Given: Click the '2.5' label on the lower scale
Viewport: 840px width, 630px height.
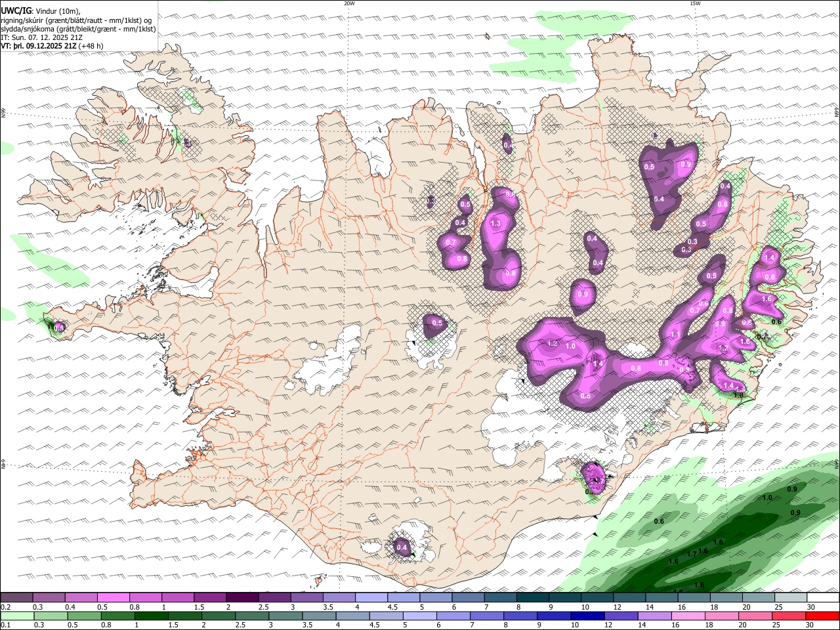Looking at the screenshot, I should 240,625.
